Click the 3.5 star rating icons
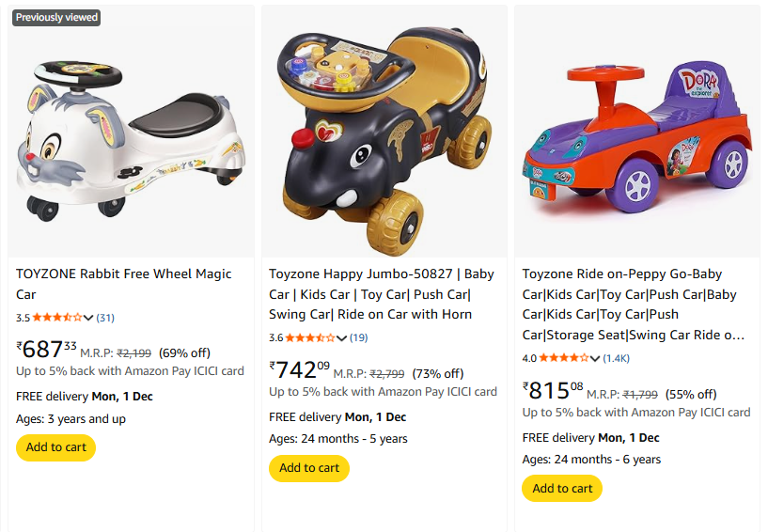This screenshot has height=532, width=768. click(58, 318)
